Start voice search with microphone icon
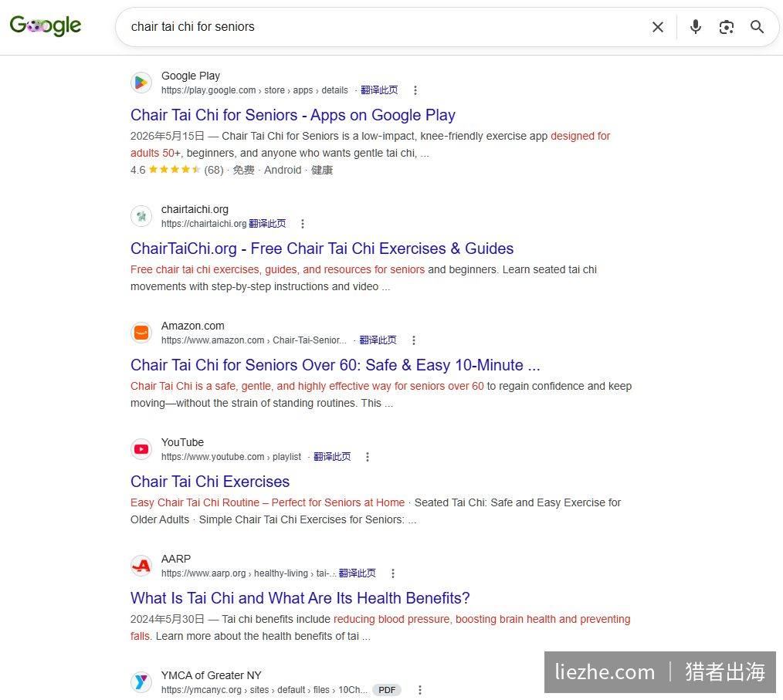Screen dimensions: 783x700 695,27
